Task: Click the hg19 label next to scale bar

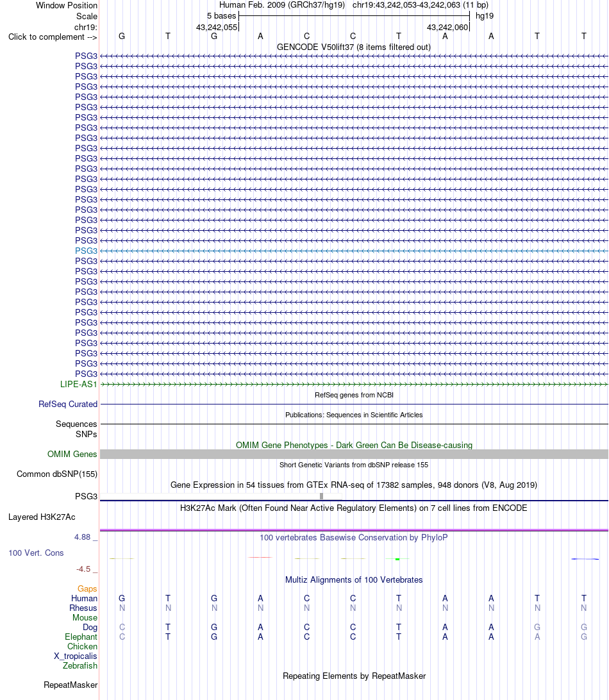Action: coord(485,16)
